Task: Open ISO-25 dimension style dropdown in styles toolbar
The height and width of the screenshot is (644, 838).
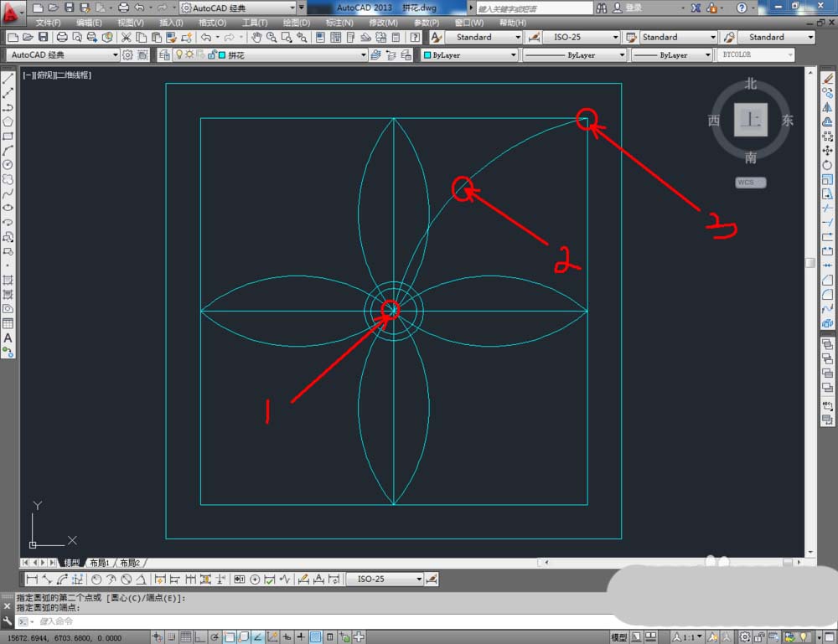Action: click(615, 37)
